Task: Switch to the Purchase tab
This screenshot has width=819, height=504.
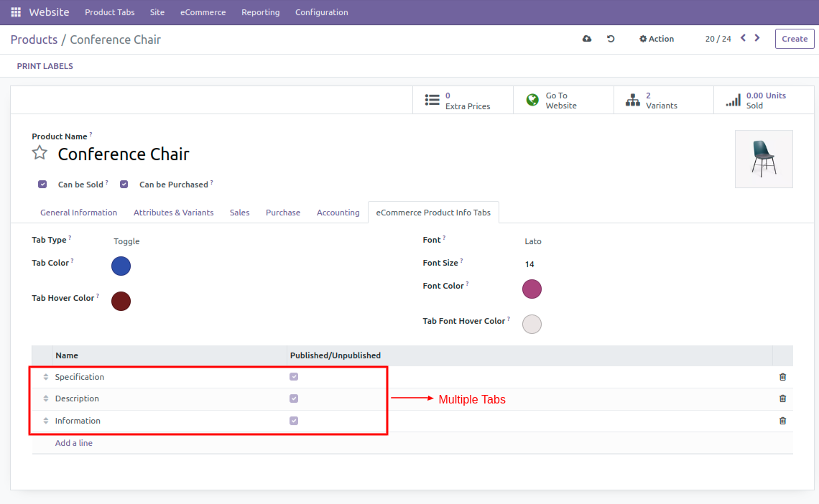Action: [x=283, y=213]
